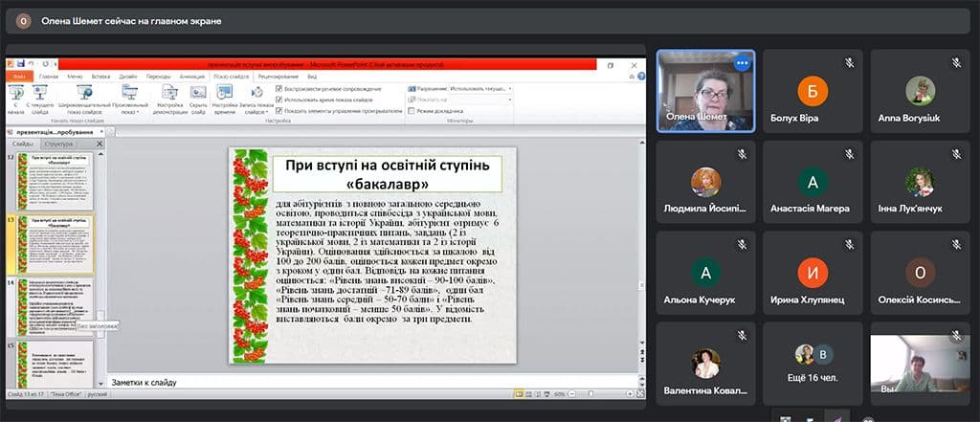
Task: Switch to normal view status icon
Action: [518, 394]
